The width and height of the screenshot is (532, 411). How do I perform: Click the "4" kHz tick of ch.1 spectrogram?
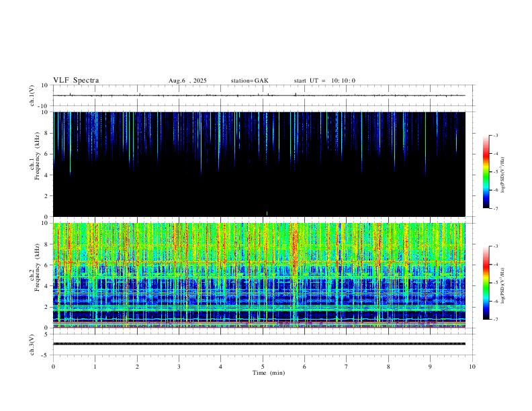47,175
